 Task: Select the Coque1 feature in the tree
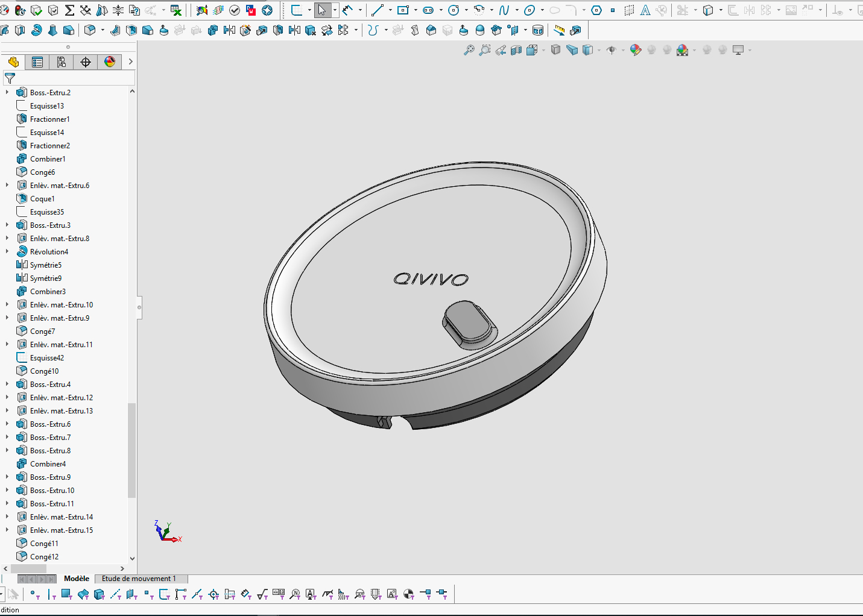(x=42, y=199)
